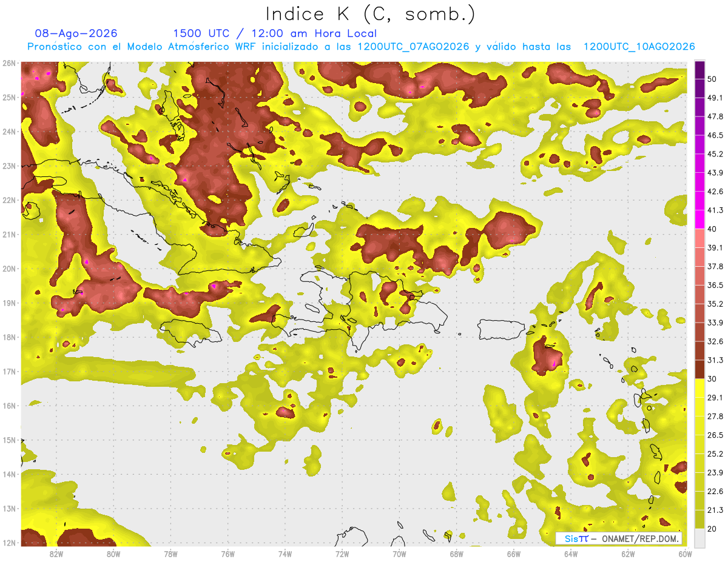The width and height of the screenshot is (728, 562).
Task: Click the colorbar value 27.8
Action: coord(715,416)
